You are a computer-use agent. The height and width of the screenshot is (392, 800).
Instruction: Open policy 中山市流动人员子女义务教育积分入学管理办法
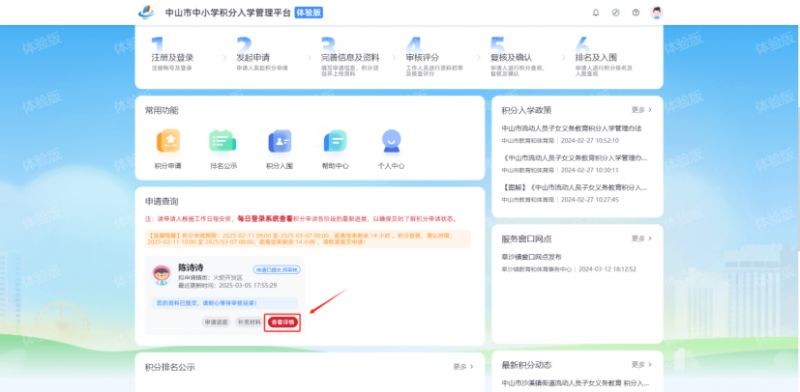[571, 128]
